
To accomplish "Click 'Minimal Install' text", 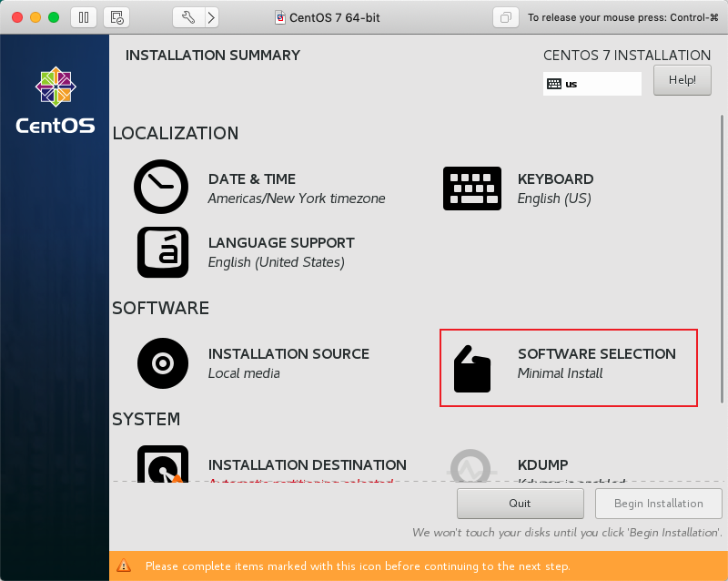I will click(x=560, y=373).
